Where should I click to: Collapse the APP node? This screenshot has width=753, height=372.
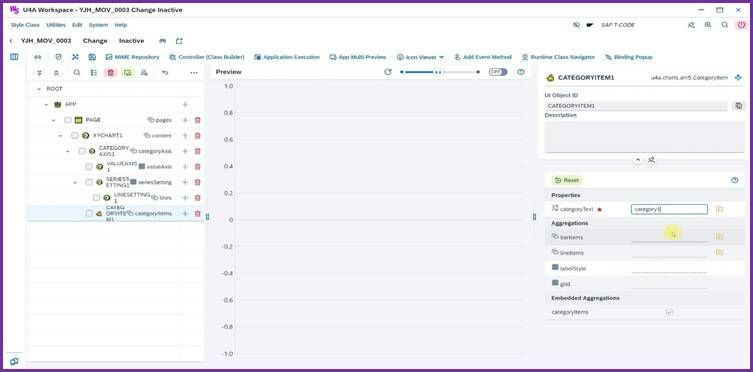[x=46, y=105]
